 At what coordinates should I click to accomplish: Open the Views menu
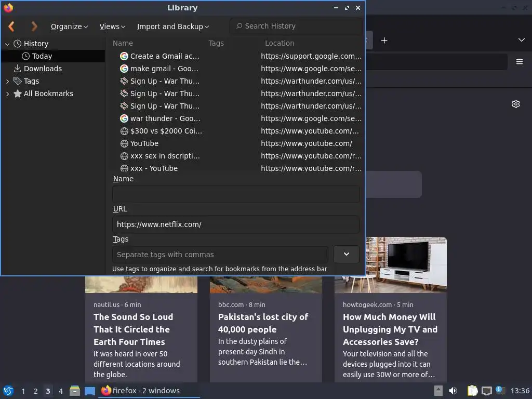pyautogui.click(x=112, y=26)
